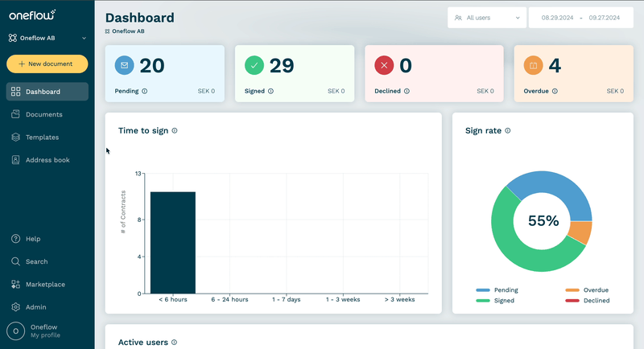This screenshot has width=644, height=349.
Task: Click the users icon in All users filter
Action: point(458,18)
